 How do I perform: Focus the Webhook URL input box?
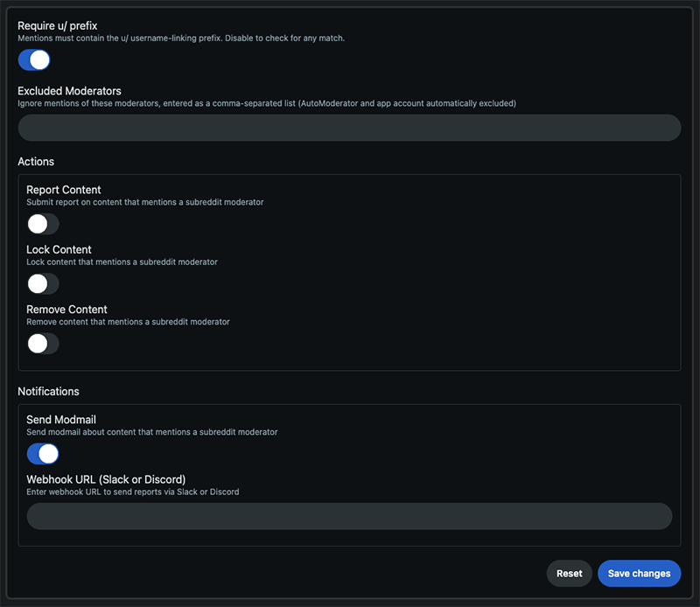point(349,516)
